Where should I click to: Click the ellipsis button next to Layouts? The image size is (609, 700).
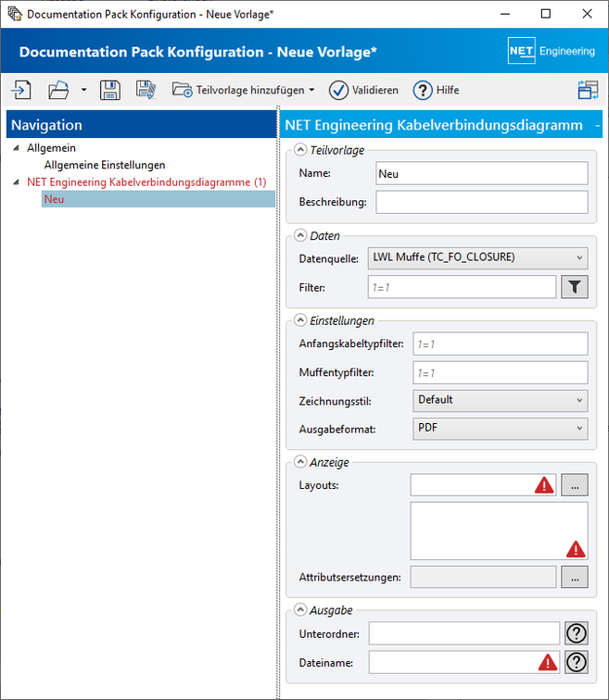575,485
